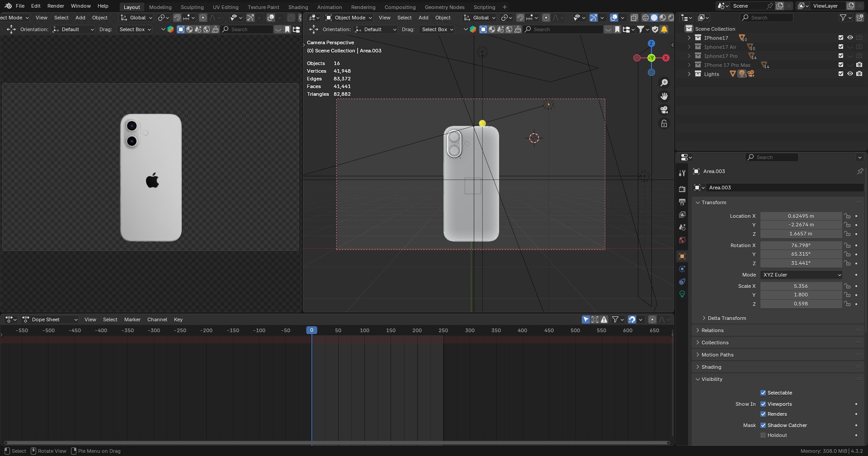868x456 pixels.
Task: Open the XYZ Euler rotation mode dropdown
Action: 801,275
